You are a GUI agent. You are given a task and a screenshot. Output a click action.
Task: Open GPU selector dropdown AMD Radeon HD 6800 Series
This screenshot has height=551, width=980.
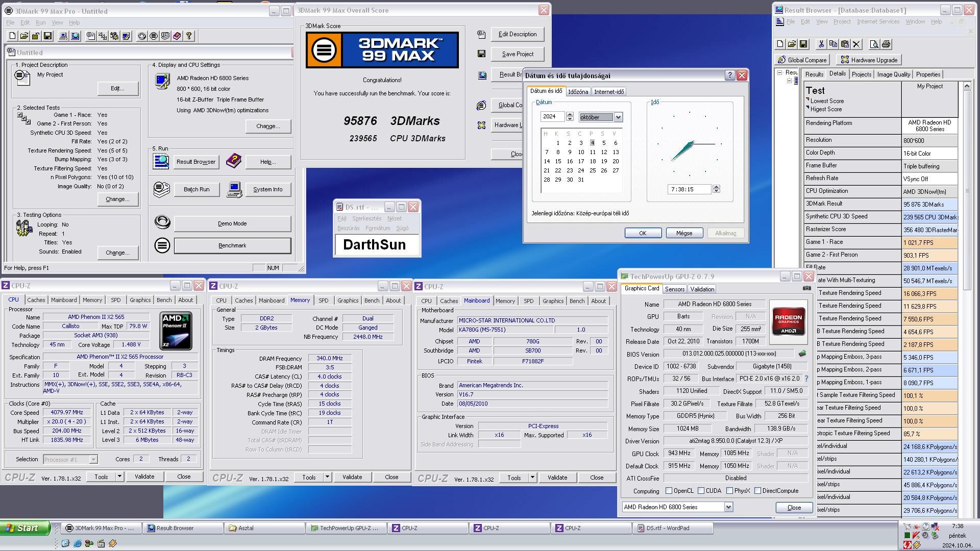(728, 507)
